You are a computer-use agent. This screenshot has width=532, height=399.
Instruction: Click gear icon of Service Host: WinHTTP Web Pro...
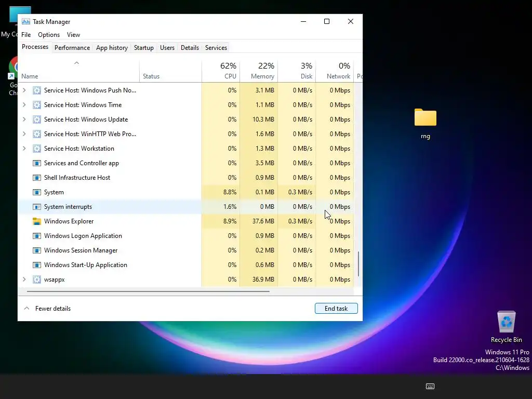click(x=37, y=134)
